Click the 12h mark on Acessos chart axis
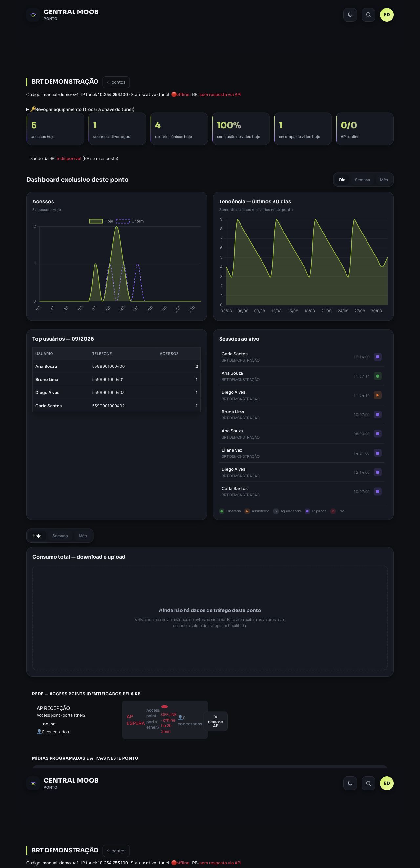This screenshot has height=868, width=420. tap(121, 309)
